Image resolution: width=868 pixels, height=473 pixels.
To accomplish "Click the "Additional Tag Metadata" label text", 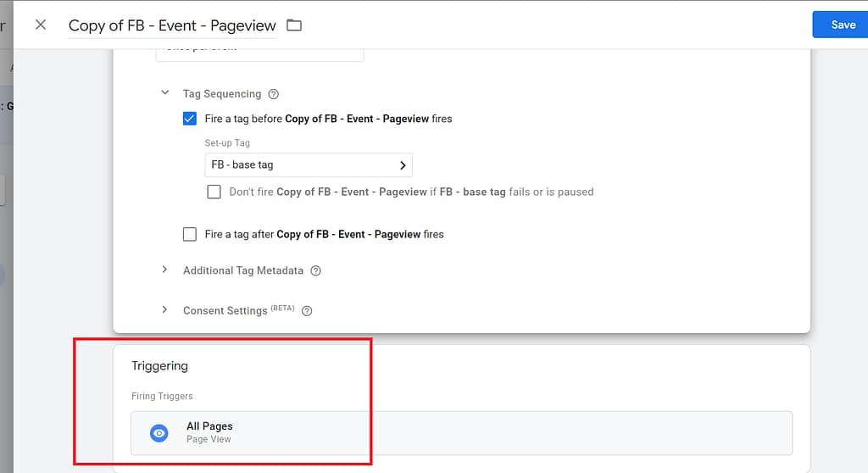I will (x=242, y=270).
